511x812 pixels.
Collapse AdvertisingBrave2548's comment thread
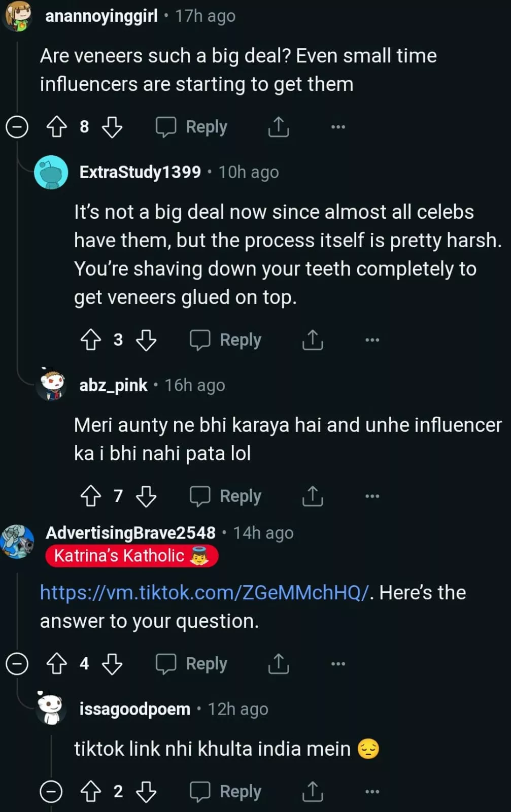pyautogui.click(x=17, y=664)
